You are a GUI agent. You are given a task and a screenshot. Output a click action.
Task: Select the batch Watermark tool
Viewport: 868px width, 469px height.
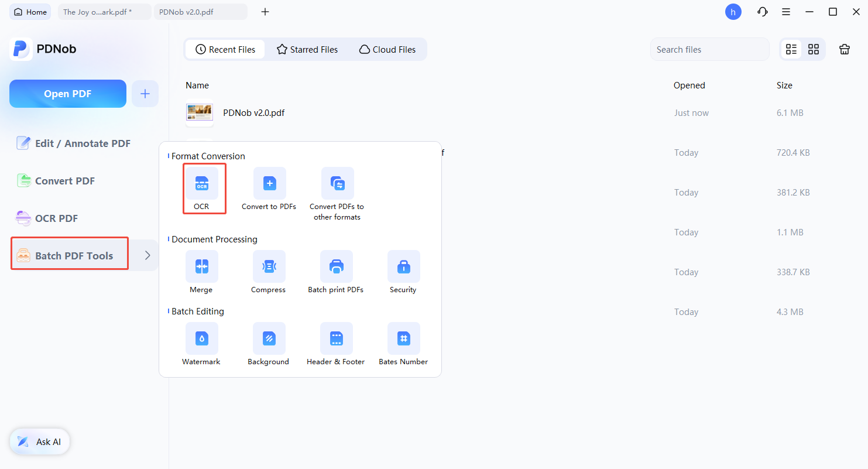202,338
